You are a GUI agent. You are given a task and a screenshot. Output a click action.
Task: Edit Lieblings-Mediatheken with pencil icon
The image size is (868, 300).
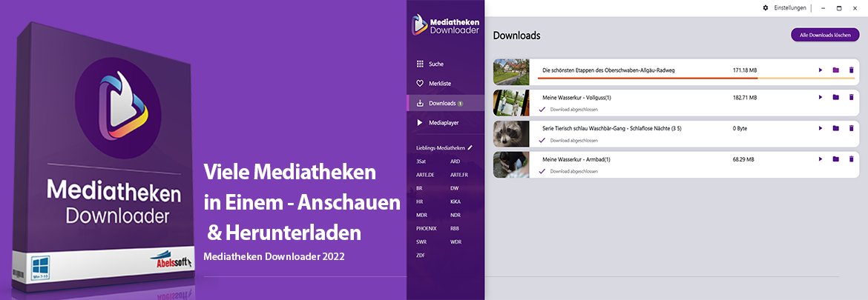tap(470, 148)
